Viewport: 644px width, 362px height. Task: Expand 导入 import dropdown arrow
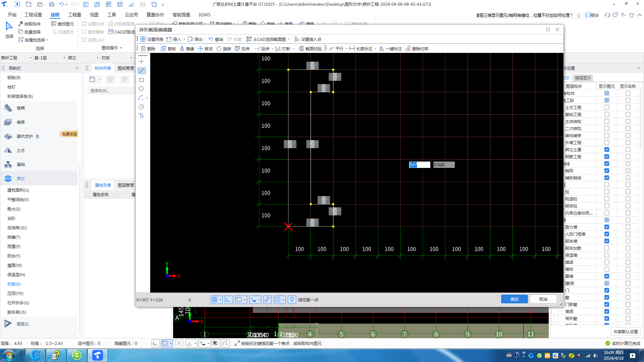(184, 40)
